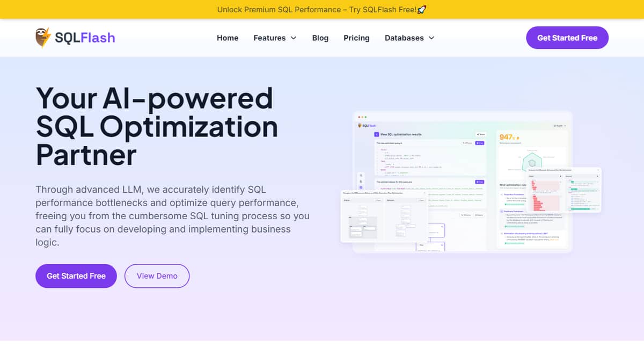
Task: Expand the Features dropdown menu
Action: point(275,38)
